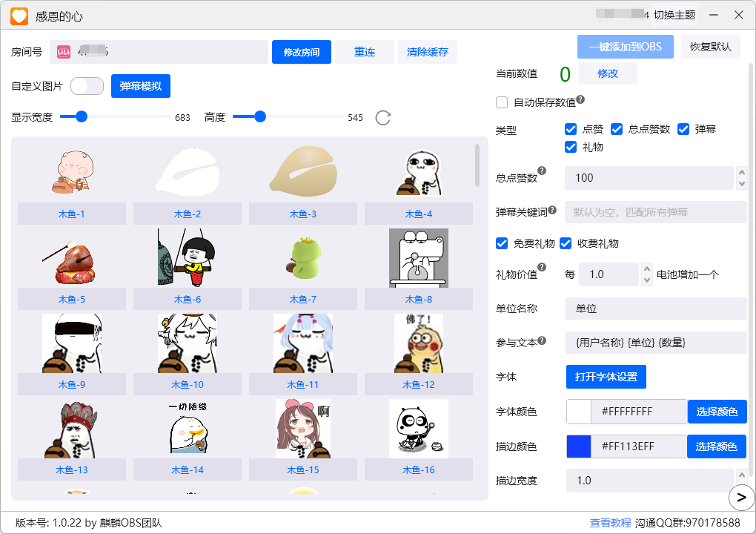Select the 木鱼-14 一切随缘 duck image
The image size is (756, 534).
click(188, 429)
